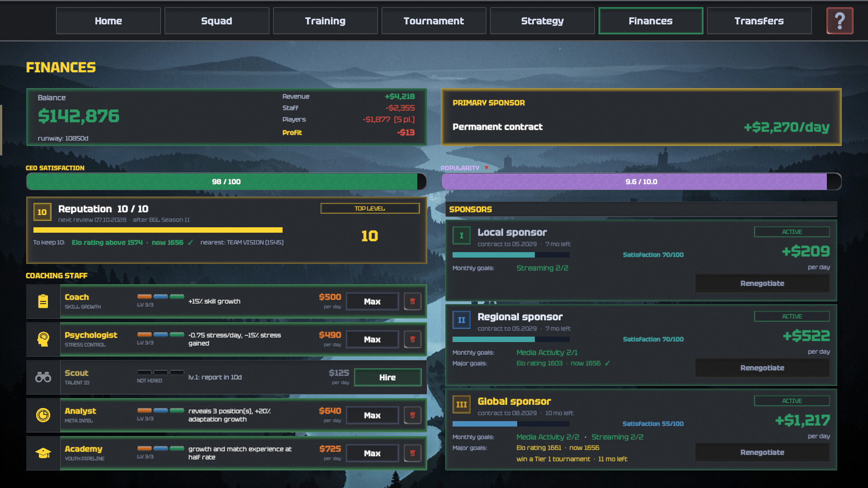This screenshot has height=488, width=868.
Task: Click the Regional sponsor tier II badge
Action: pos(462,320)
